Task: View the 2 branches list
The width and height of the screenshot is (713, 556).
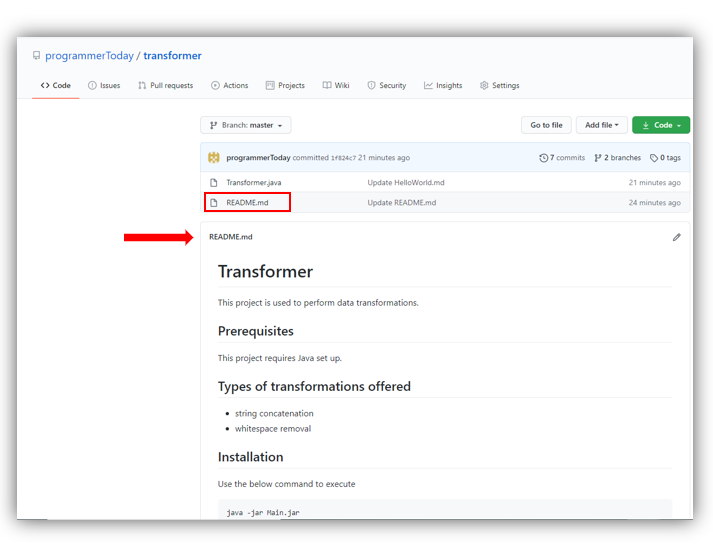Action: click(x=618, y=158)
